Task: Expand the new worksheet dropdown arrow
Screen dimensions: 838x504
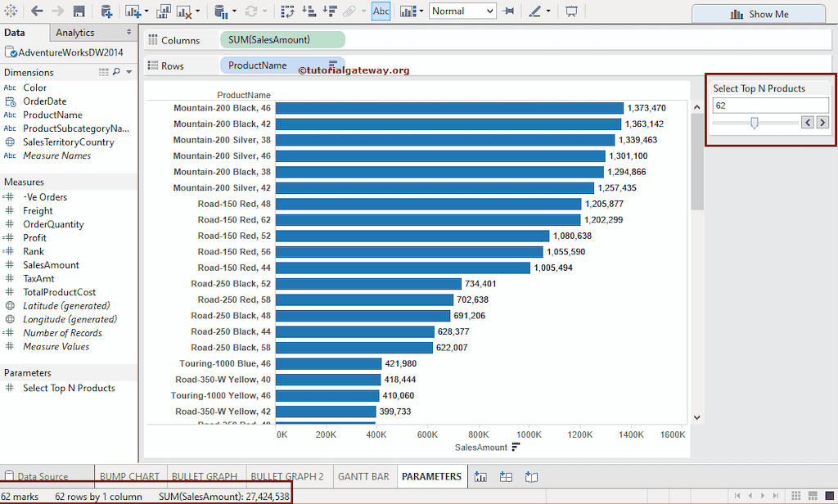Action: click(146, 11)
